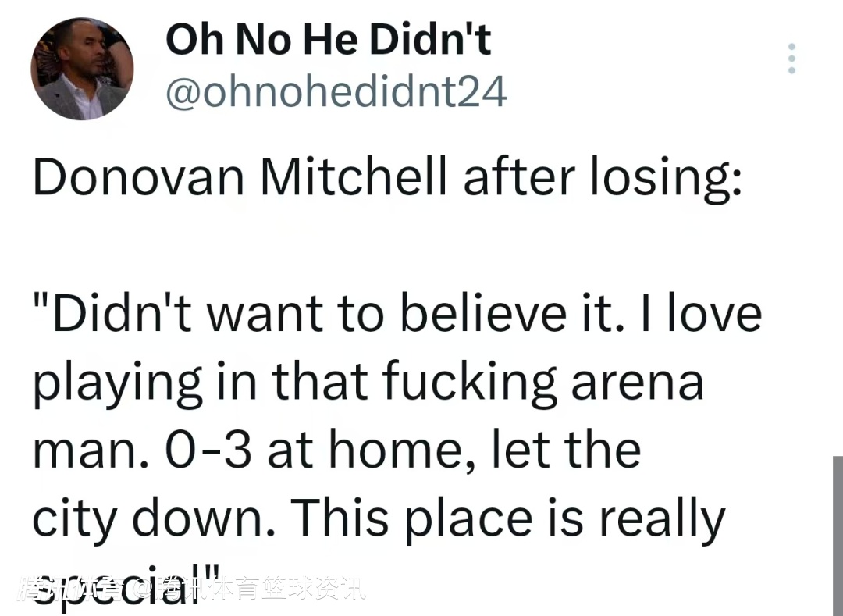Open the Oh No He Didn't profile avatar

[82, 69]
